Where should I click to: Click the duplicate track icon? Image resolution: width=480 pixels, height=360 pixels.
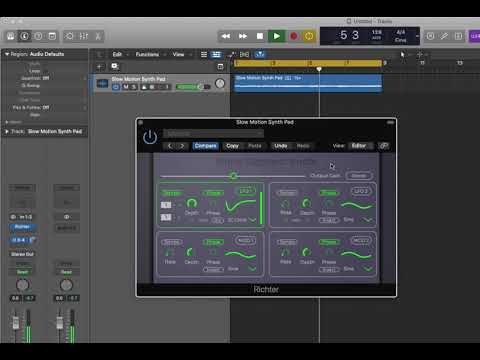pyautogui.click(x=115, y=67)
